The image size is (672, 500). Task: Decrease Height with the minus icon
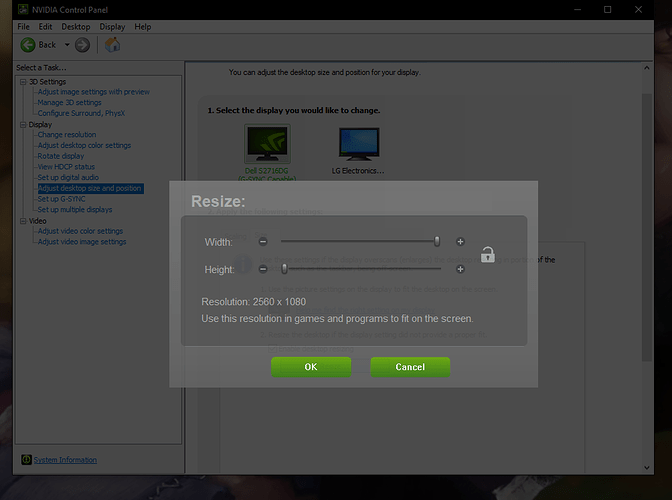[263, 269]
